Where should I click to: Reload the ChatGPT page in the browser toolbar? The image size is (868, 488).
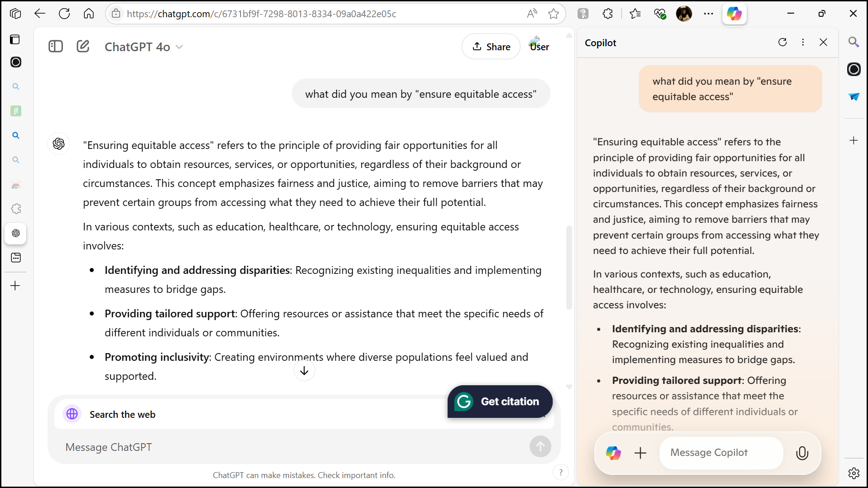point(64,14)
